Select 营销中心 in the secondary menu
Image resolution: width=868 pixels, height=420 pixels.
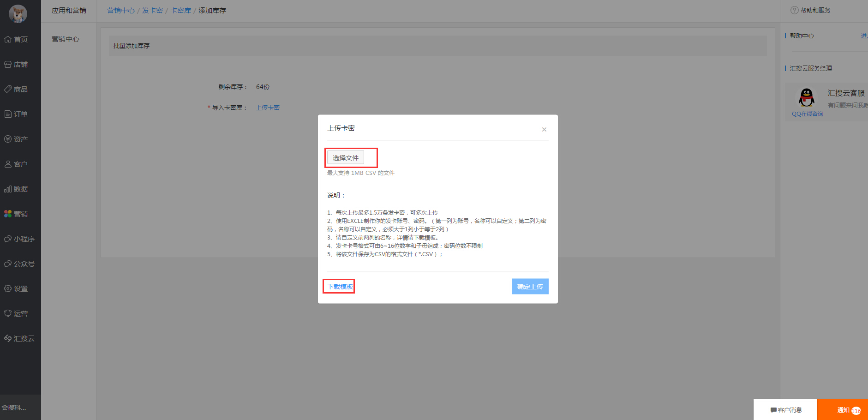[66, 39]
